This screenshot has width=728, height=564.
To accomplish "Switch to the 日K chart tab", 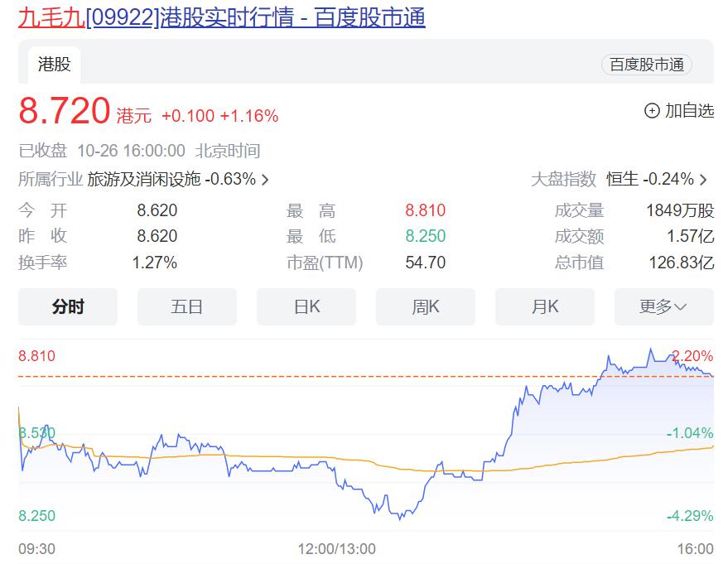I will pos(306,306).
